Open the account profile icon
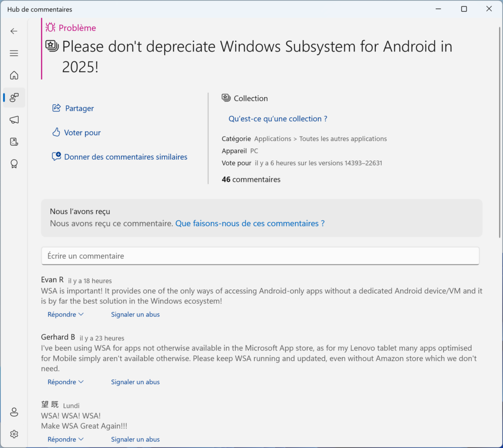Screen dimensions: 503x448 (x=14, y=412)
